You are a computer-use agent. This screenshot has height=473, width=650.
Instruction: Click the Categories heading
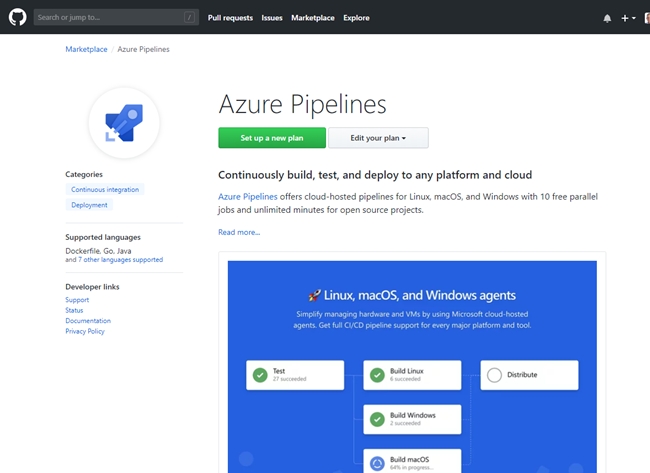[84, 174]
